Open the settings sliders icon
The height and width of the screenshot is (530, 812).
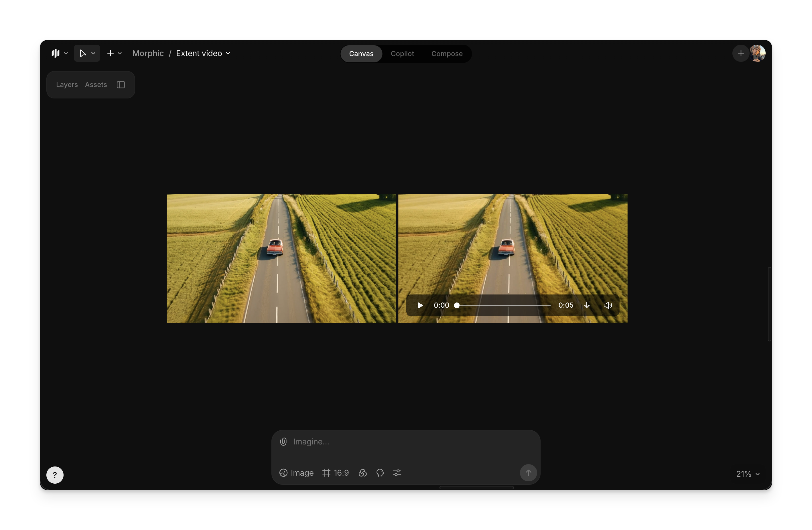coord(397,473)
